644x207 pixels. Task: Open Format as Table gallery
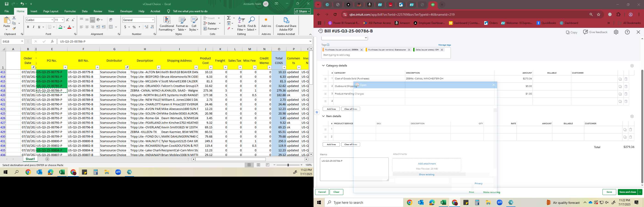[182, 24]
